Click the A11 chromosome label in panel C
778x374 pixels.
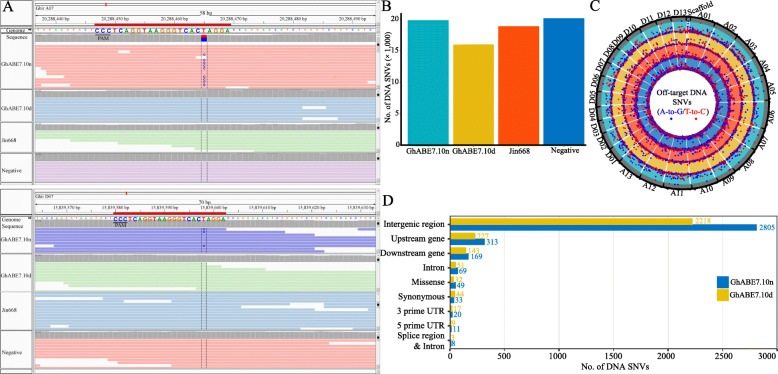tap(677, 193)
